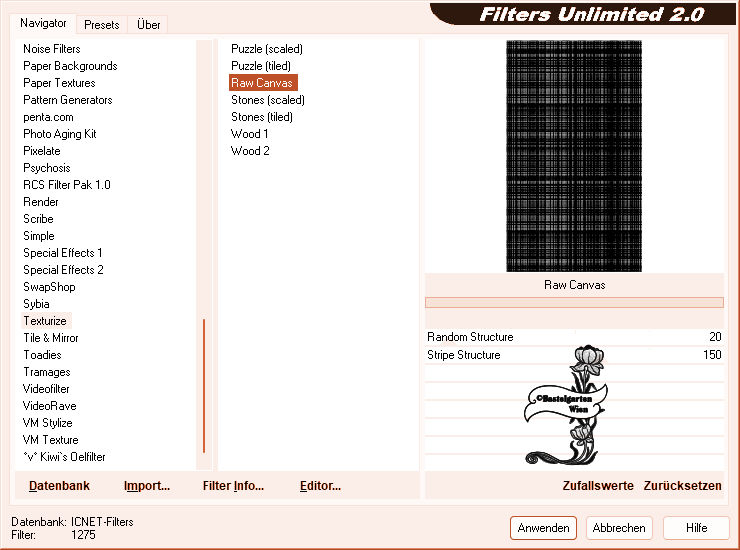Choose Special Effects 2 category

(x=63, y=270)
